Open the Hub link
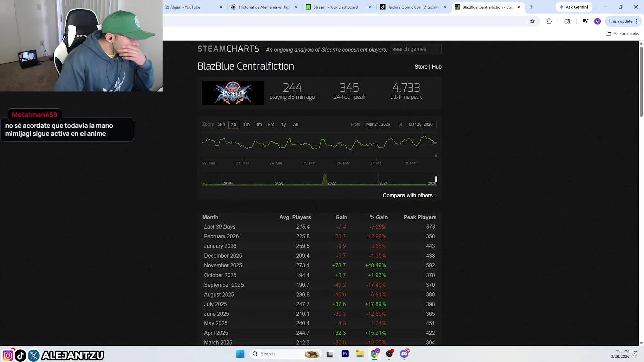 436,67
